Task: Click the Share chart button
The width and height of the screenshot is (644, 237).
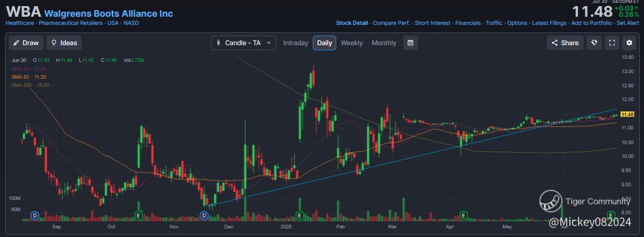Action: (565, 43)
